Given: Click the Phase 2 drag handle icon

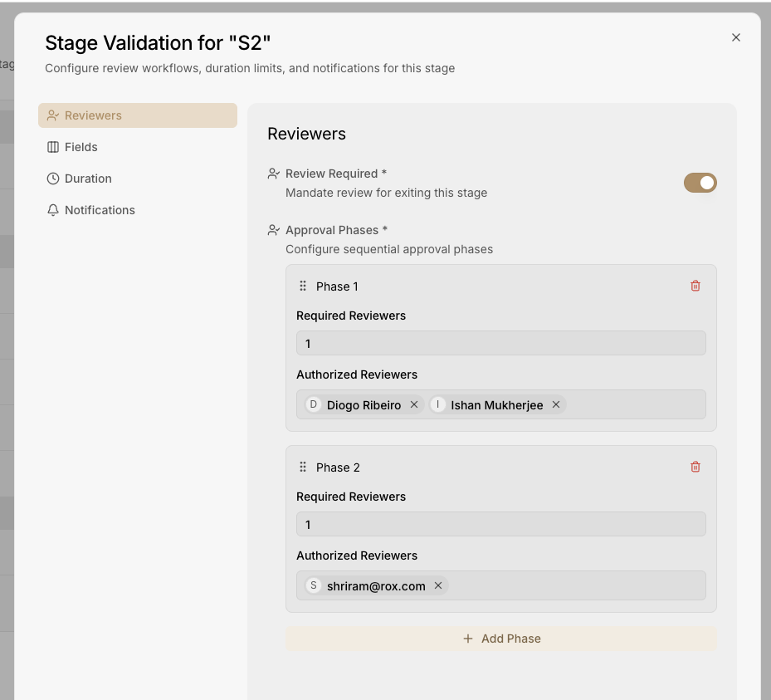Looking at the screenshot, I should 303,467.
